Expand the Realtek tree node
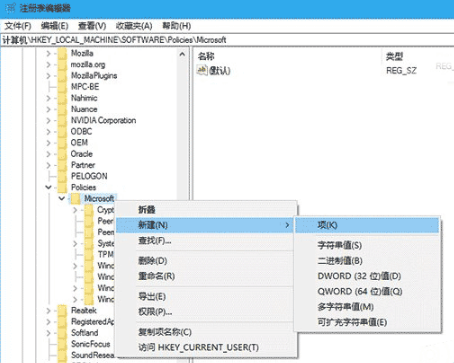The width and height of the screenshot is (454, 363). tap(48, 311)
